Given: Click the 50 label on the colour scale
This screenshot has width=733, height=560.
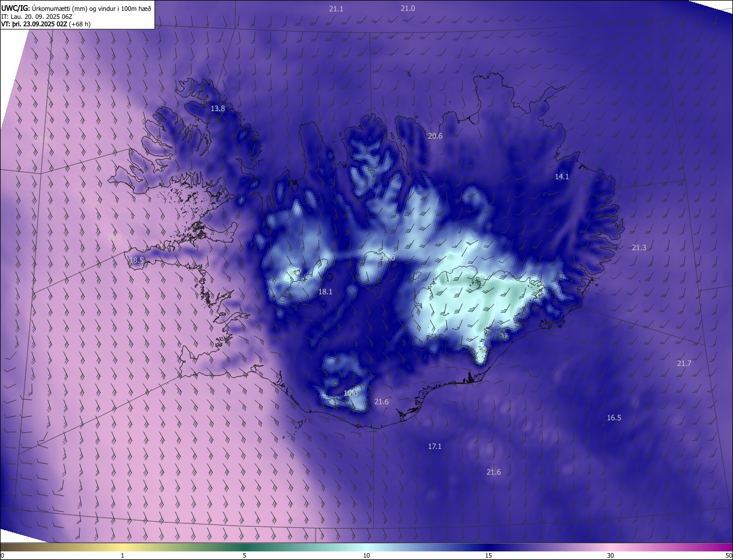Looking at the screenshot, I should pyautogui.click(x=728, y=555).
